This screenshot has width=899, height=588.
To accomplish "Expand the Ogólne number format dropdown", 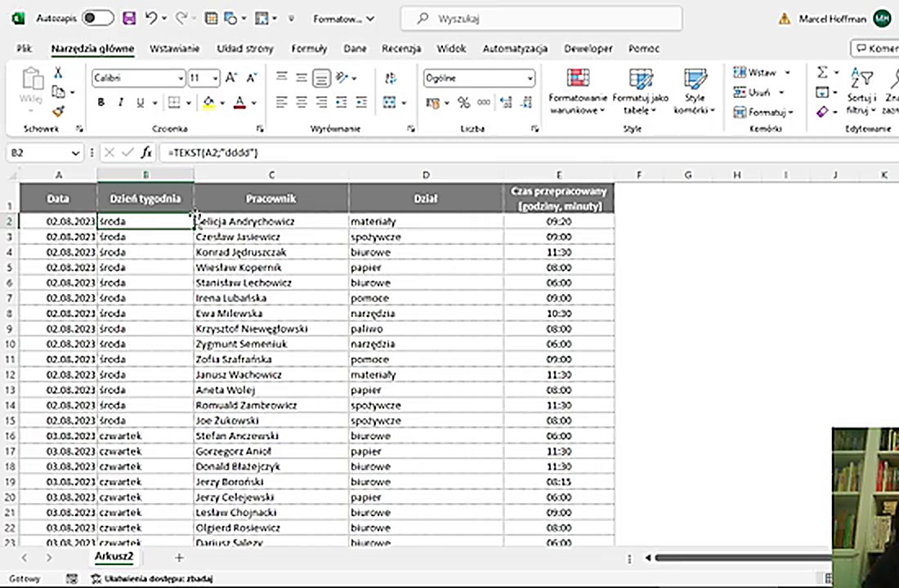I will click(x=530, y=78).
